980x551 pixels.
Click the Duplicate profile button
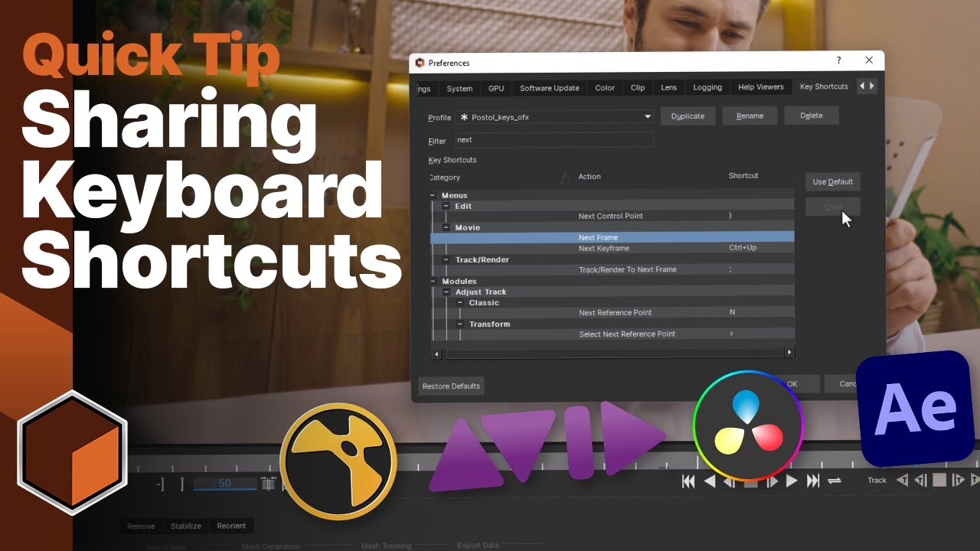[688, 116]
